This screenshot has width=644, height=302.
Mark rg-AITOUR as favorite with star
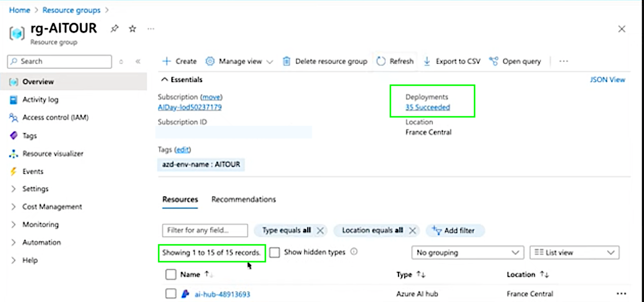click(133, 29)
